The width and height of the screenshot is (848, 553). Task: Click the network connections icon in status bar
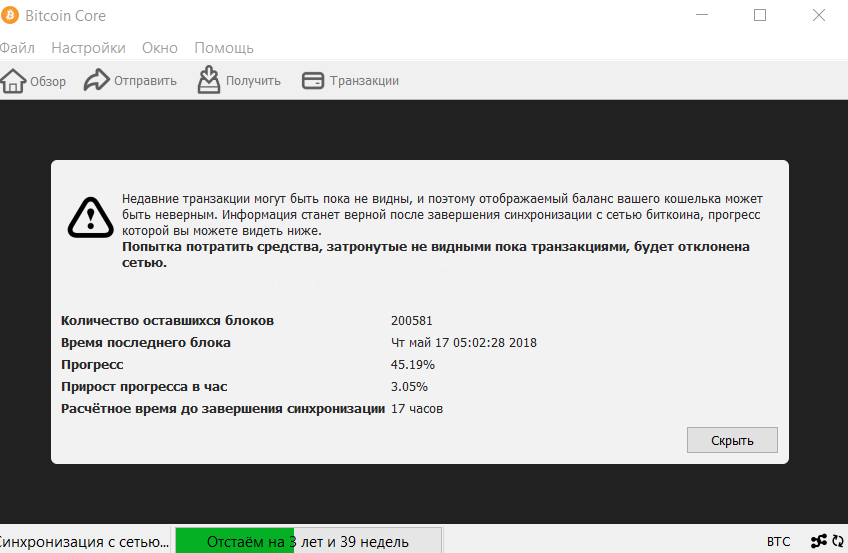tap(818, 541)
